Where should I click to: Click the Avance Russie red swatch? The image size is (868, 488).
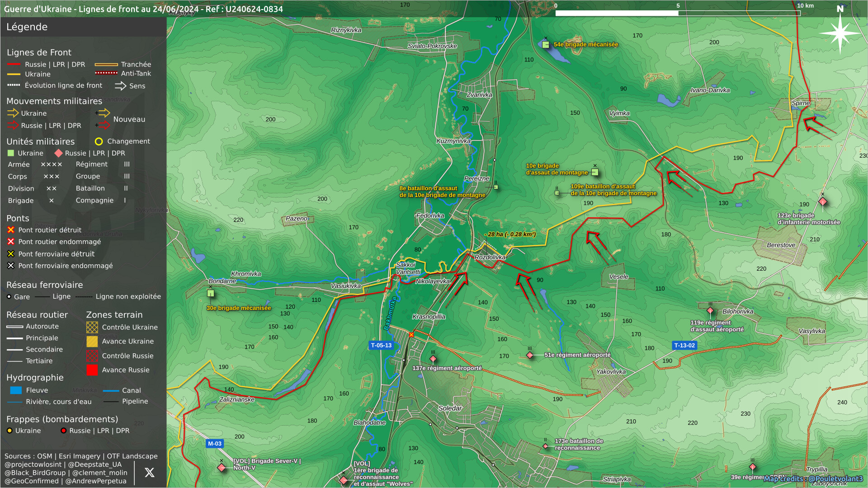[x=92, y=370]
